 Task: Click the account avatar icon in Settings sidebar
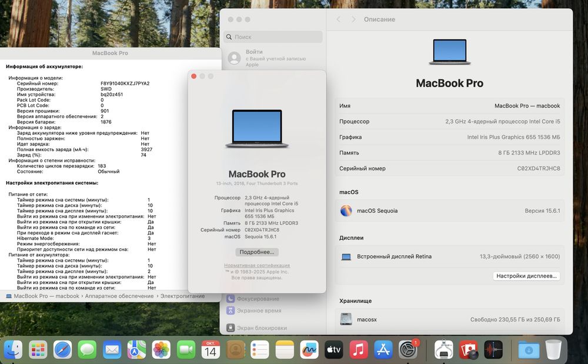click(x=235, y=58)
